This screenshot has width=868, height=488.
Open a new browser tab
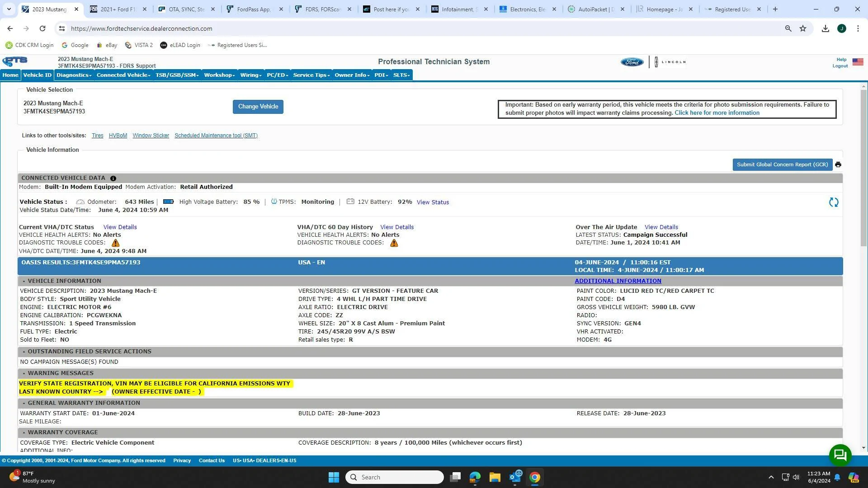(x=775, y=9)
